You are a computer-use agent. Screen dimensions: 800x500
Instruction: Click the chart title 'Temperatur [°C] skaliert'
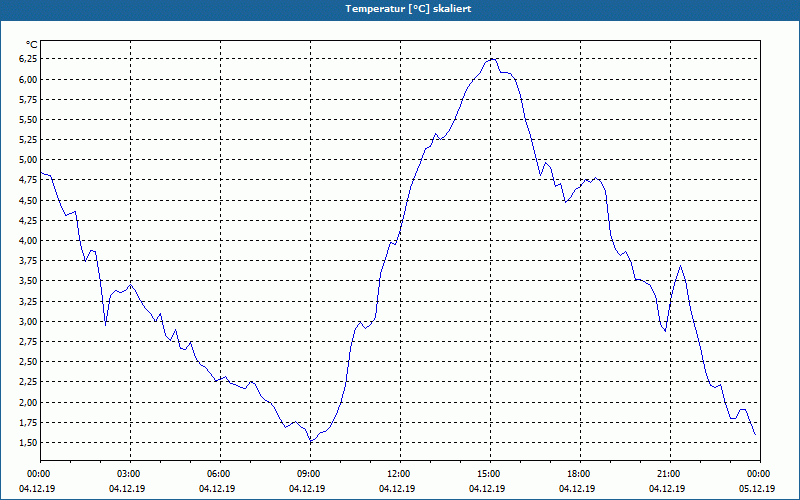[408, 9]
